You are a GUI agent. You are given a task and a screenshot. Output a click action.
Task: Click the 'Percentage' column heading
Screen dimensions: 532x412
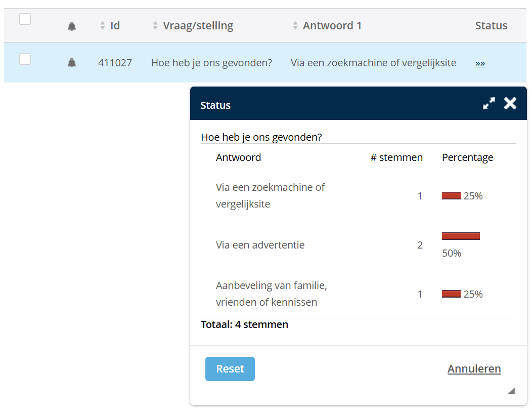pos(468,157)
